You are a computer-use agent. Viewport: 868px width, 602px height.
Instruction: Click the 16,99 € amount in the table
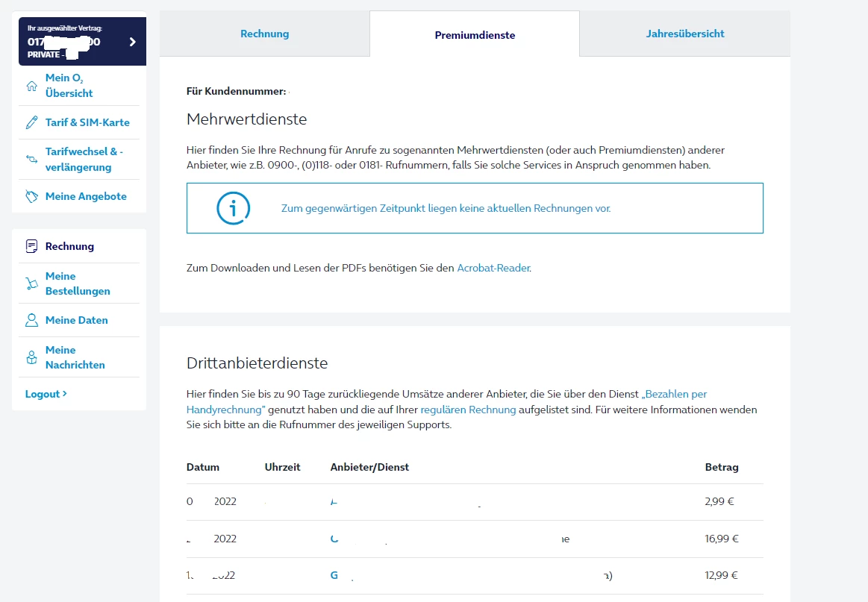pyautogui.click(x=721, y=539)
